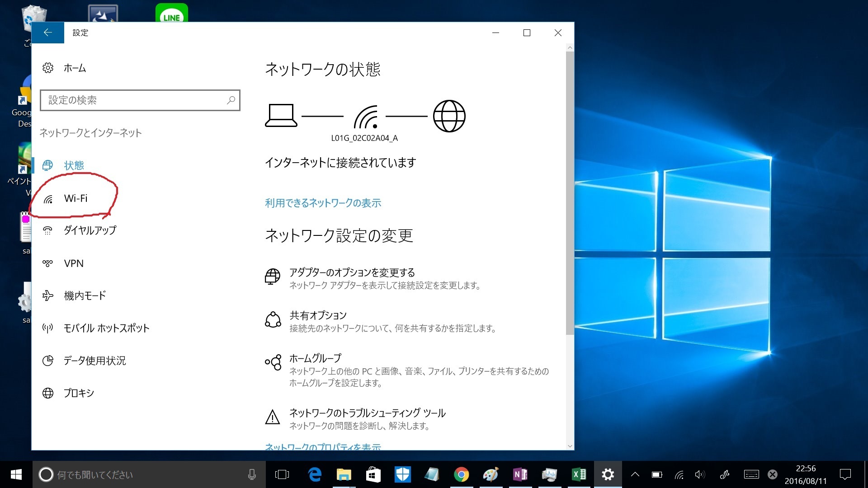The image size is (868, 488).
Task: Click the 状態 globe icon in sidebar
Action: [47, 165]
